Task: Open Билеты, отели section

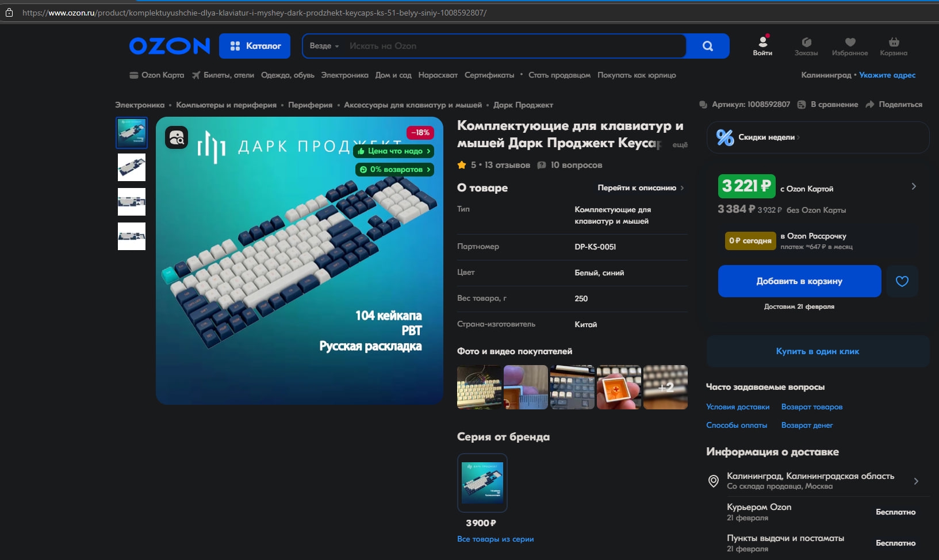Action: pyautogui.click(x=223, y=75)
